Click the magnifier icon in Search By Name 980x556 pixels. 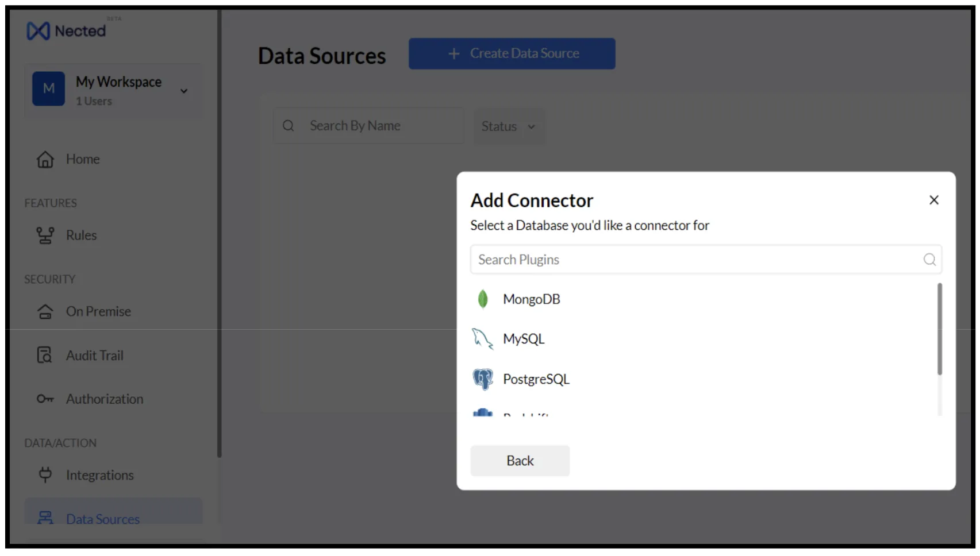289,126
